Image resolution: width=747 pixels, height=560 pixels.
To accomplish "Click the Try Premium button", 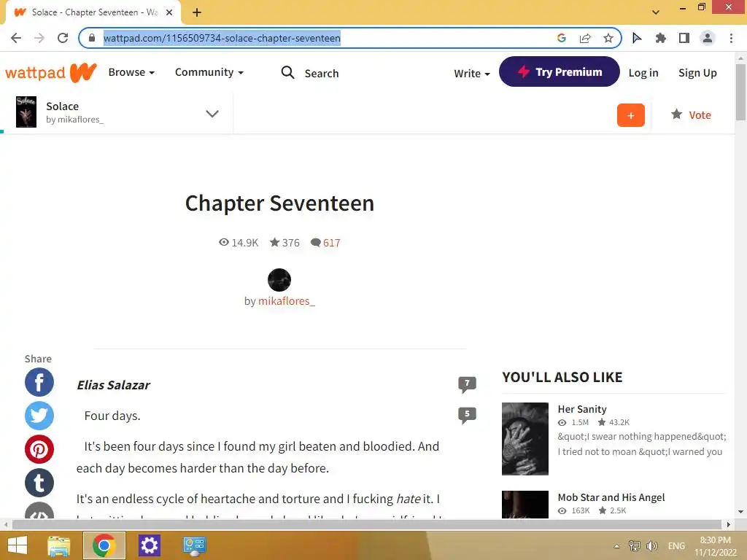I will click(560, 72).
